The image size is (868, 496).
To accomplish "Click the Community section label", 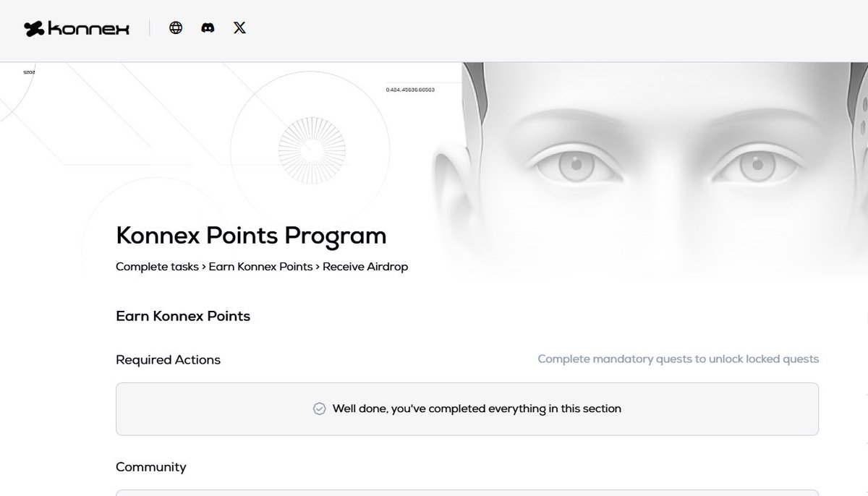I will click(x=151, y=467).
